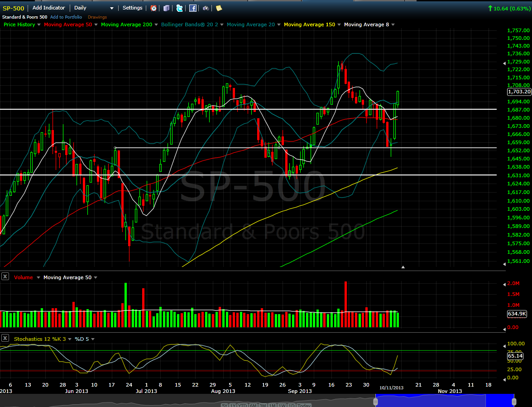
Task: Expand the Volume panel Moving Average 50 arrow
Action: click(x=96, y=277)
